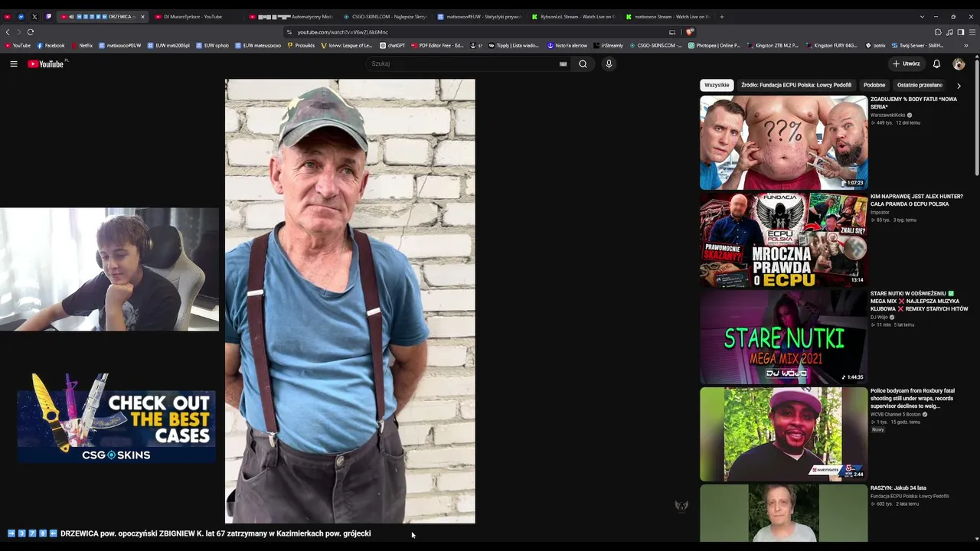This screenshot has height=551, width=980.
Task: Open the Probuilds bookmark
Action: click(301, 45)
